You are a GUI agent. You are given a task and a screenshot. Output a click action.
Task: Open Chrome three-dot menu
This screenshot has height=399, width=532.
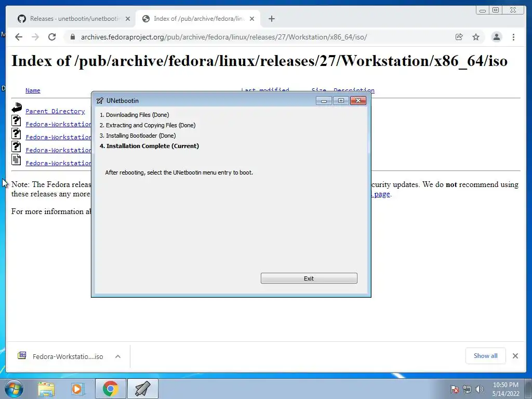pyautogui.click(x=514, y=37)
